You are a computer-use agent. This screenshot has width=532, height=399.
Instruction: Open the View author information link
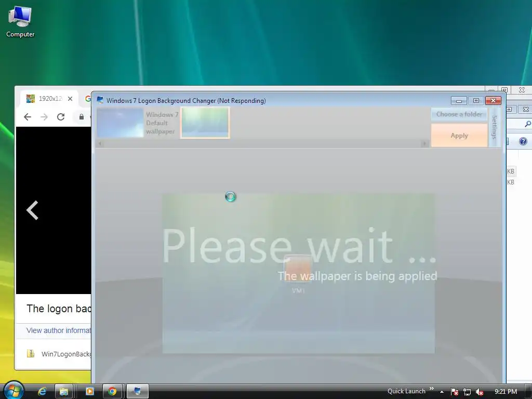[59, 330]
